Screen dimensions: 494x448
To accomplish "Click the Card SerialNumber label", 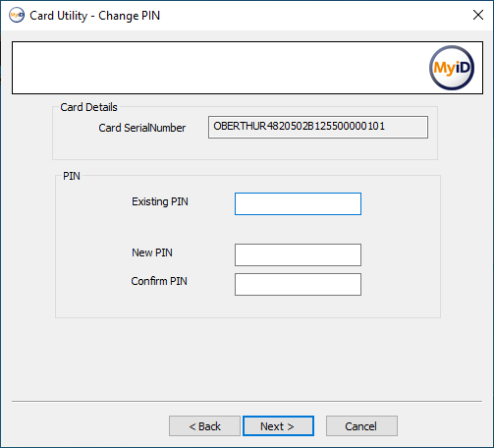I will tap(142, 128).
